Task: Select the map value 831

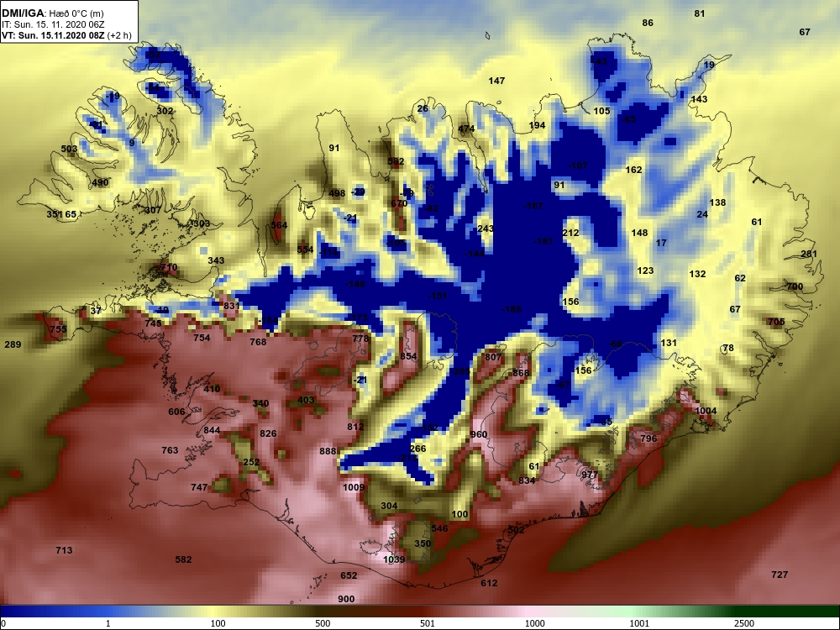Action: 232,306
